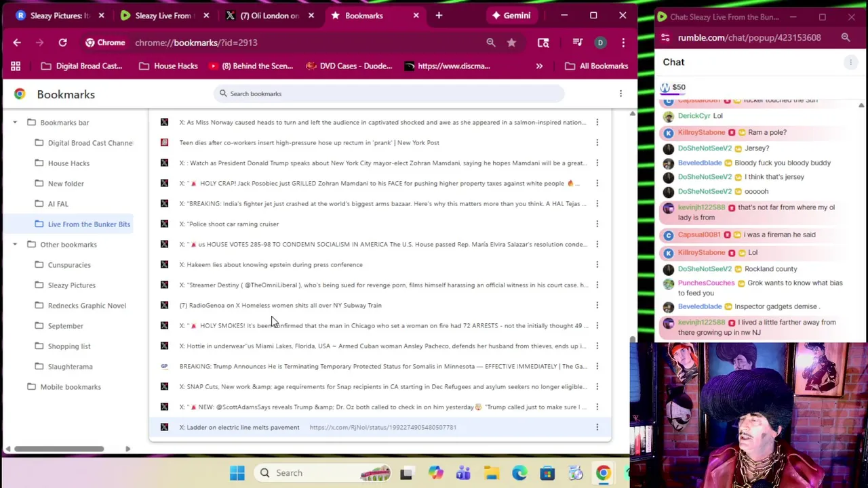This screenshot has height=488, width=868.
Task: Open Chrome from the taskbar
Action: click(x=603, y=473)
